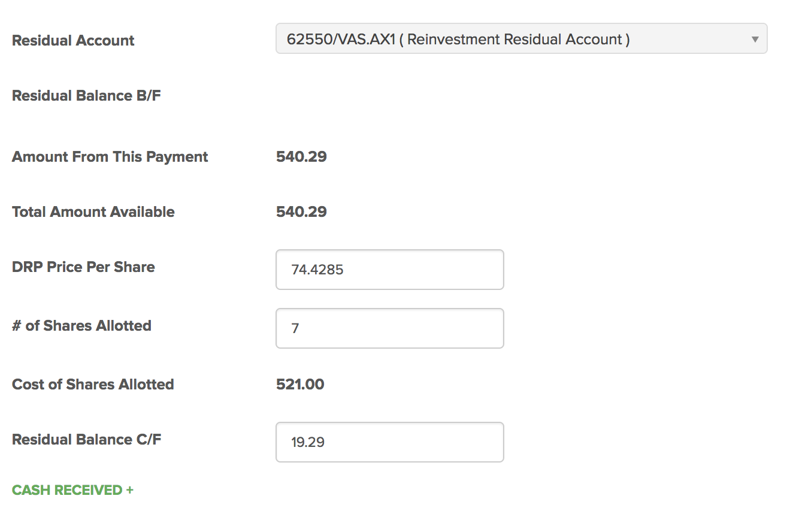Image resolution: width=787 pixels, height=532 pixels.
Task: Click the dropdown arrow on Residual Account selector
Action: [754, 38]
